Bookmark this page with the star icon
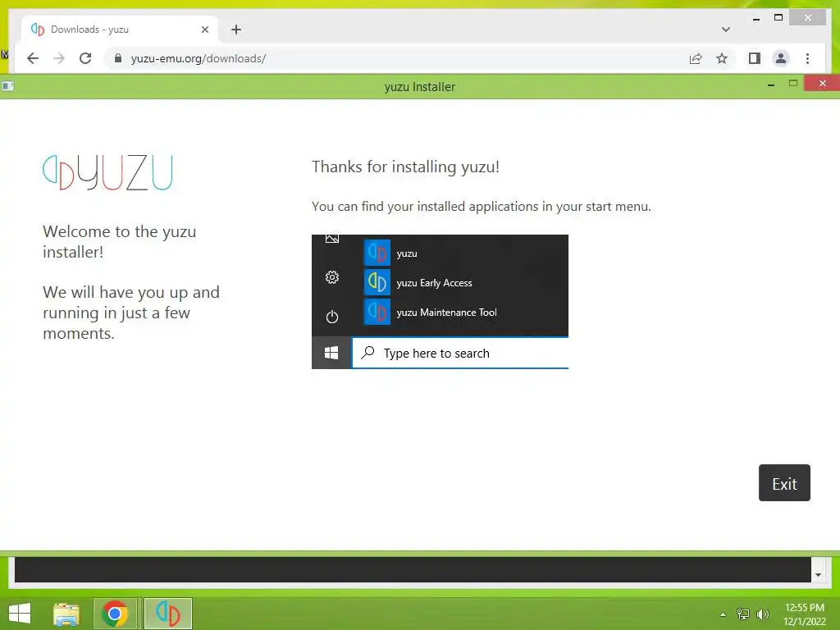 [x=722, y=58]
